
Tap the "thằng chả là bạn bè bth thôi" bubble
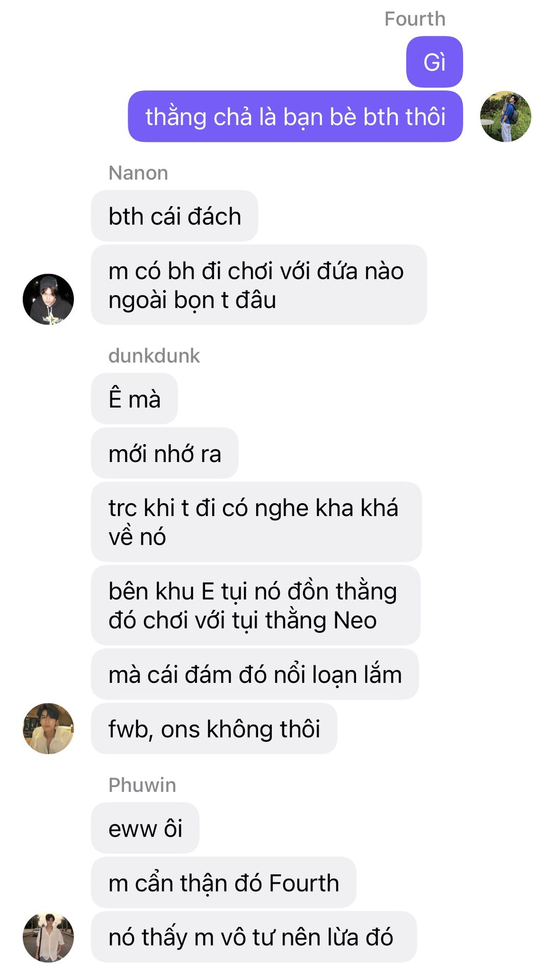[x=295, y=116]
